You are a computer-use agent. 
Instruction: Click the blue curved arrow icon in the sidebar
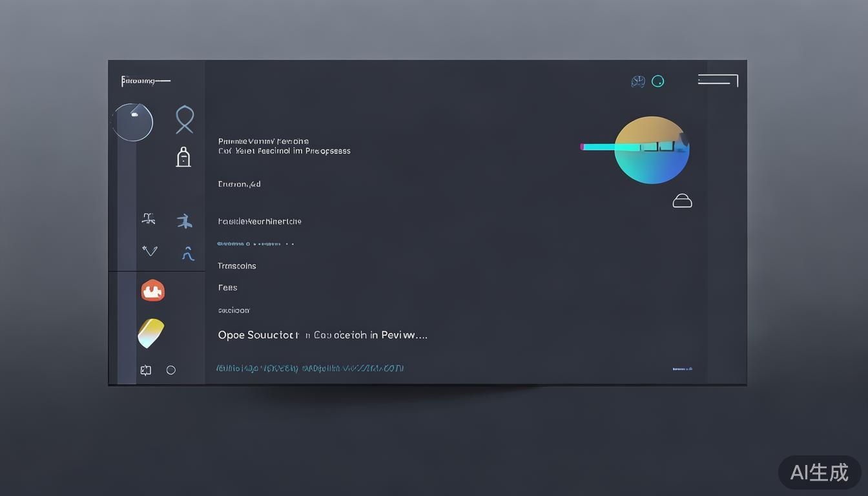click(188, 253)
